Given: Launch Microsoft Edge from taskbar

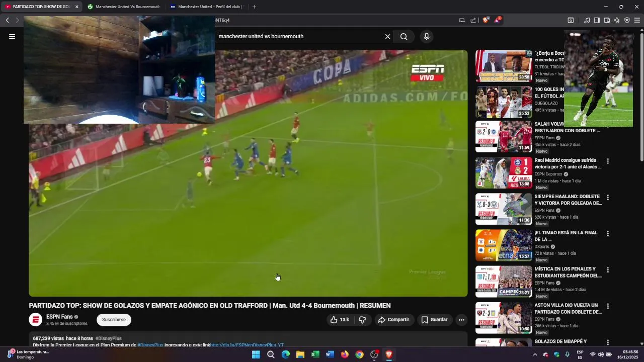Looking at the screenshot, I should pyautogui.click(x=285, y=354).
